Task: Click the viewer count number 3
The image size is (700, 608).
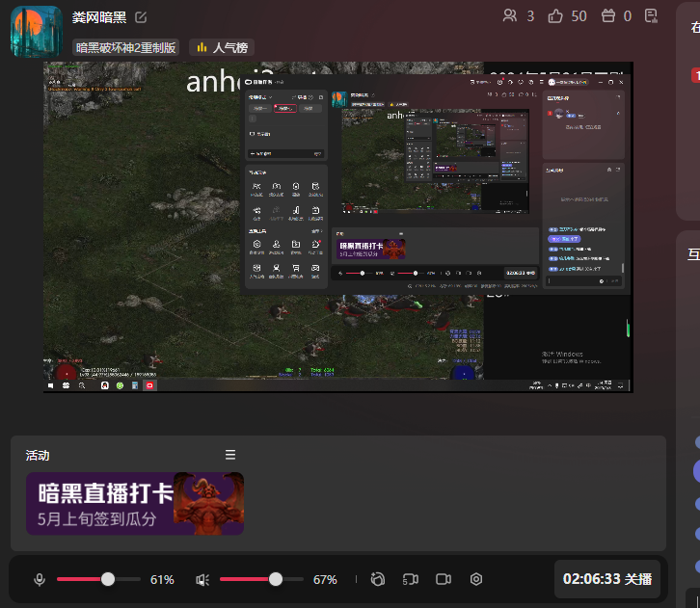Action: (x=530, y=16)
